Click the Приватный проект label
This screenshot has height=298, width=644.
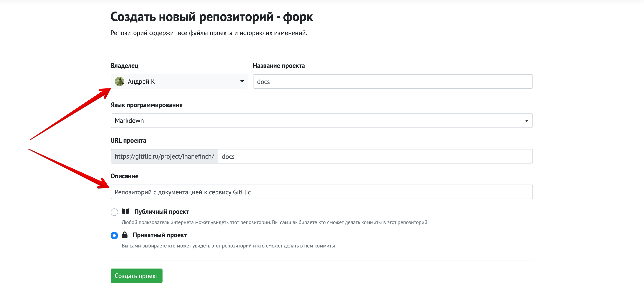[159, 235]
